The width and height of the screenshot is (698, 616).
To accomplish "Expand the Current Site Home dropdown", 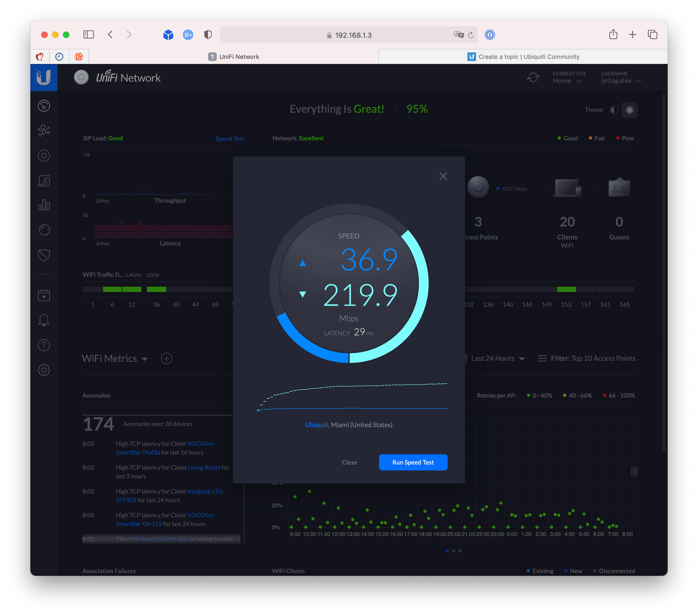I will [567, 81].
